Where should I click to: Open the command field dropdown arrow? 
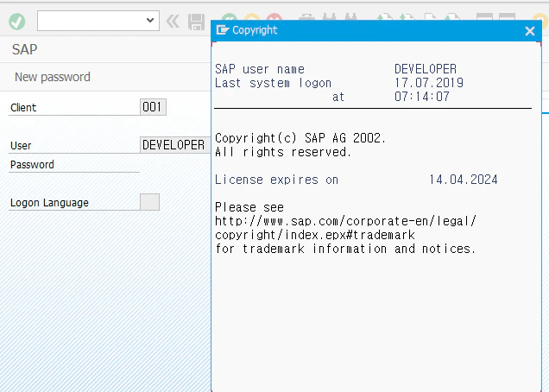coord(150,21)
